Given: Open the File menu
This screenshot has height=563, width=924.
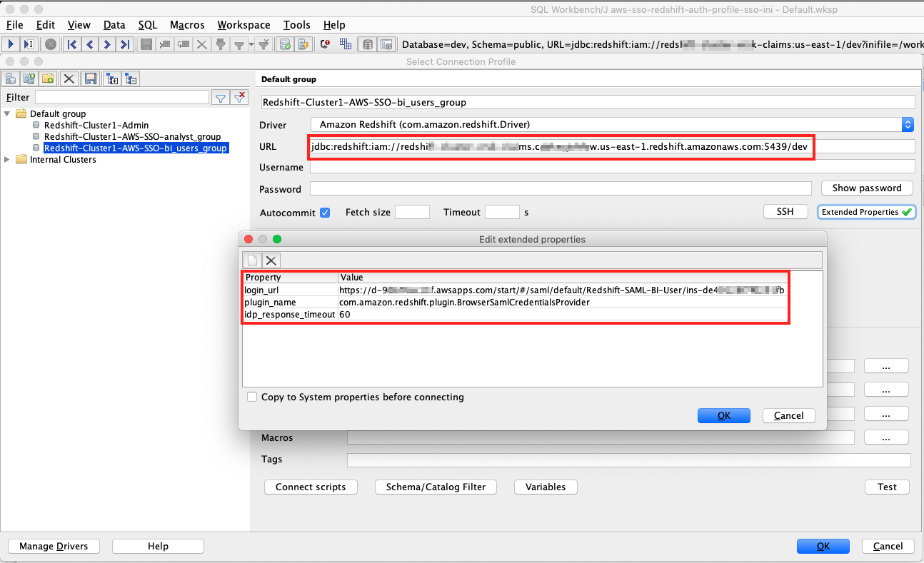Looking at the screenshot, I should pyautogui.click(x=15, y=25).
